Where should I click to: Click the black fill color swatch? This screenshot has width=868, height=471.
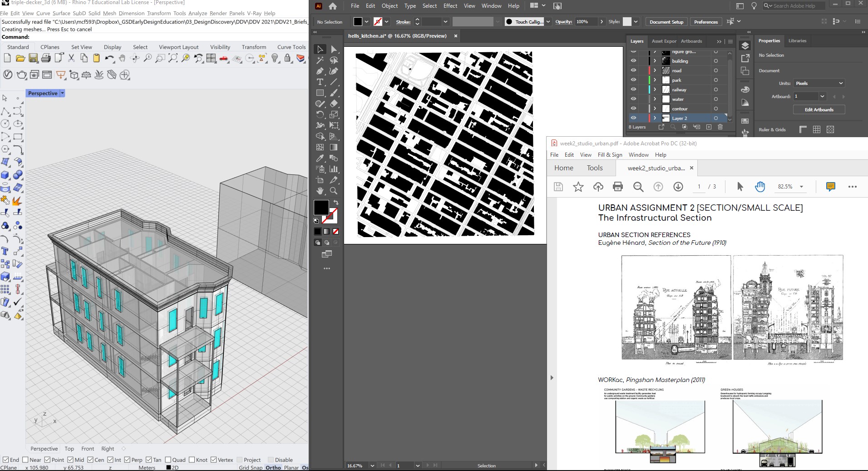coord(321,207)
